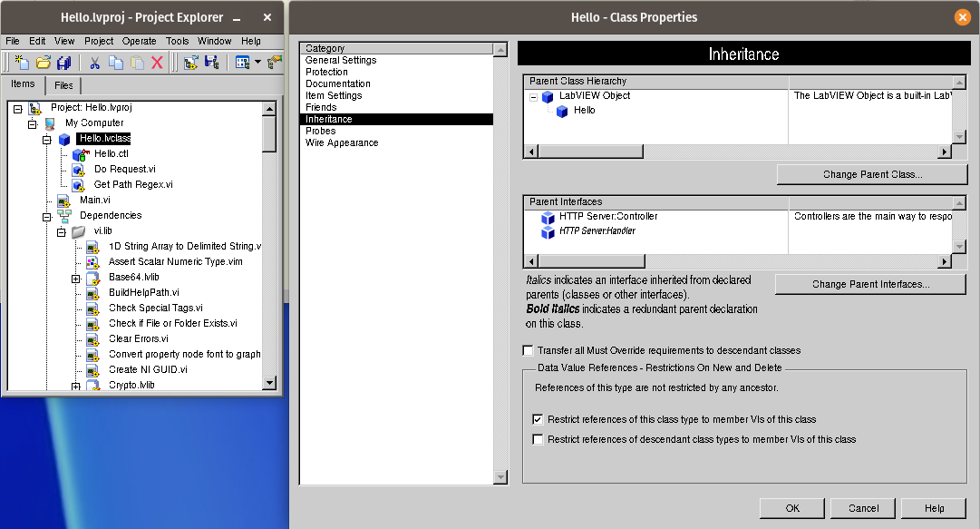This screenshot has height=529, width=980.
Task: Click the Cut scissors icon
Action: click(94, 62)
